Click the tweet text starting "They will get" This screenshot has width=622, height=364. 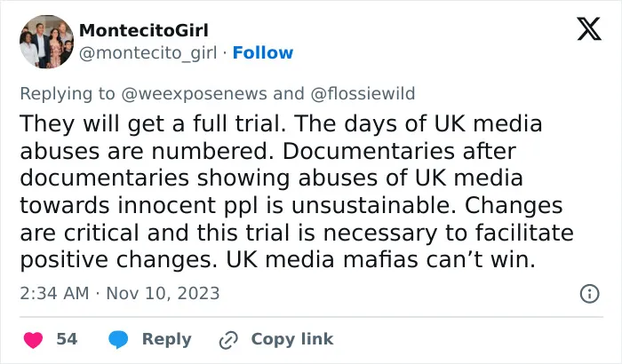click(297, 192)
